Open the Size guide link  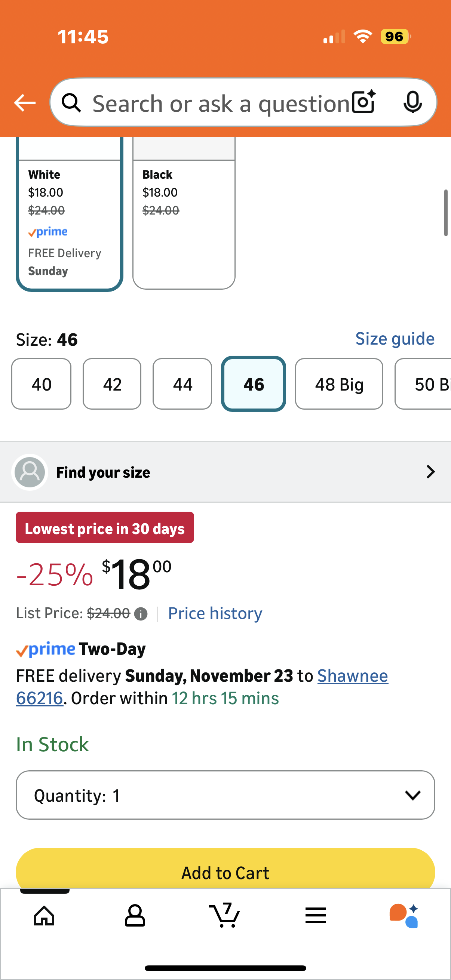coord(395,339)
